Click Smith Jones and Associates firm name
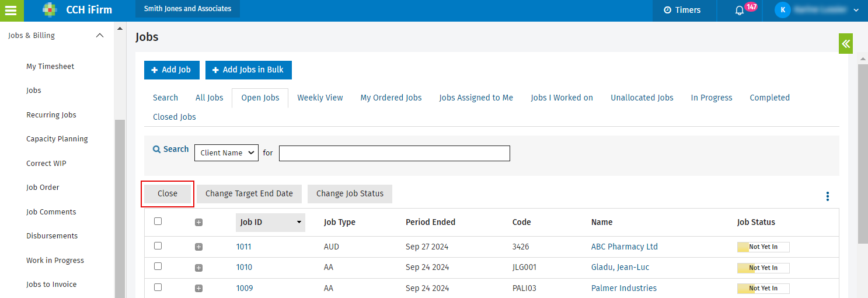 point(187,9)
